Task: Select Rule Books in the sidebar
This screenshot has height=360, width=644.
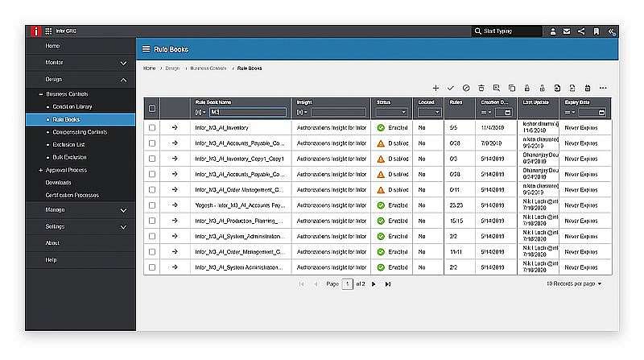Action: point(66,119)
